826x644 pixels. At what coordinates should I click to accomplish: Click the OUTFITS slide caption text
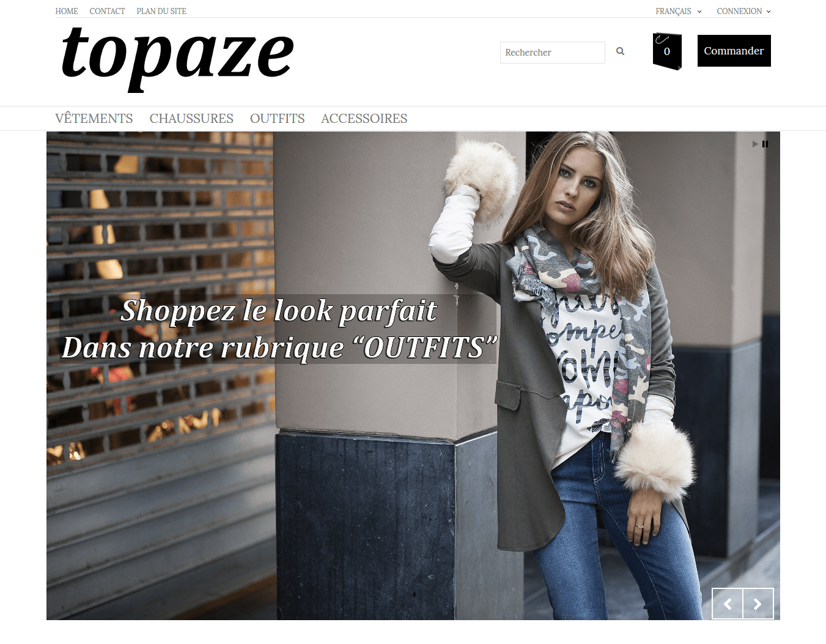pos(279,329)
